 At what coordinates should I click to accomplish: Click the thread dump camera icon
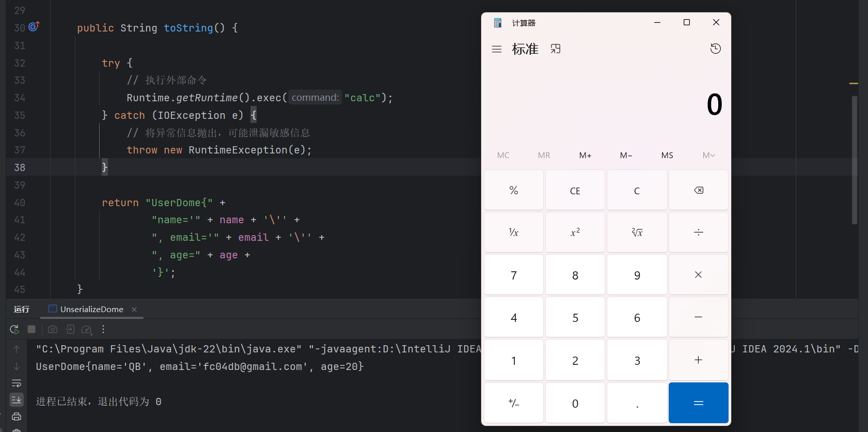click(x=53, y=329)
